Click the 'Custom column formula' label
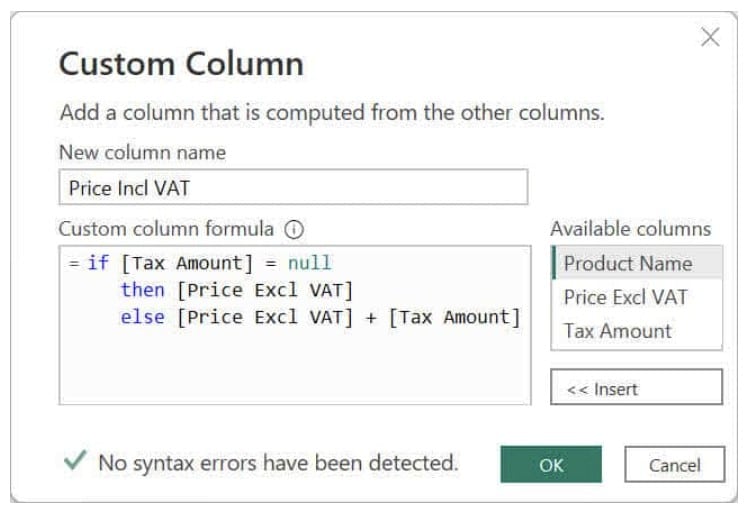 166,229
